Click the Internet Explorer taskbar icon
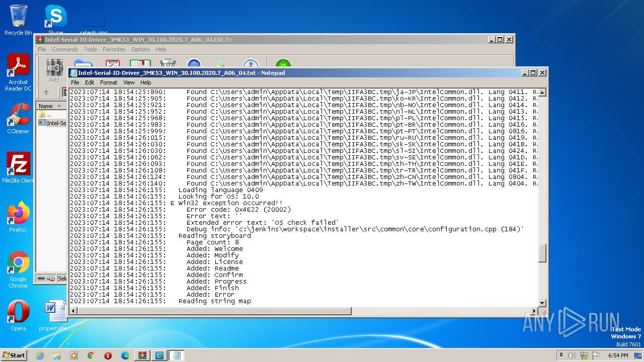644x362 pixels. (40, 355)
